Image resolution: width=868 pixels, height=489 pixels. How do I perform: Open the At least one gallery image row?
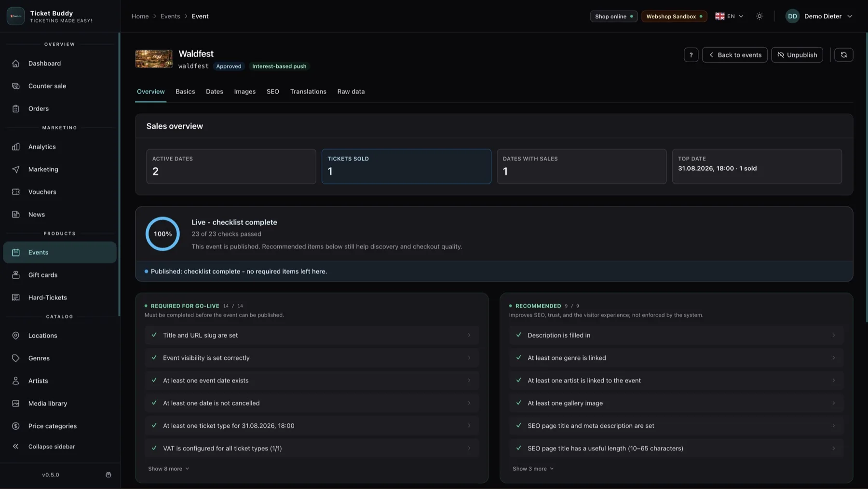(676, 403)
